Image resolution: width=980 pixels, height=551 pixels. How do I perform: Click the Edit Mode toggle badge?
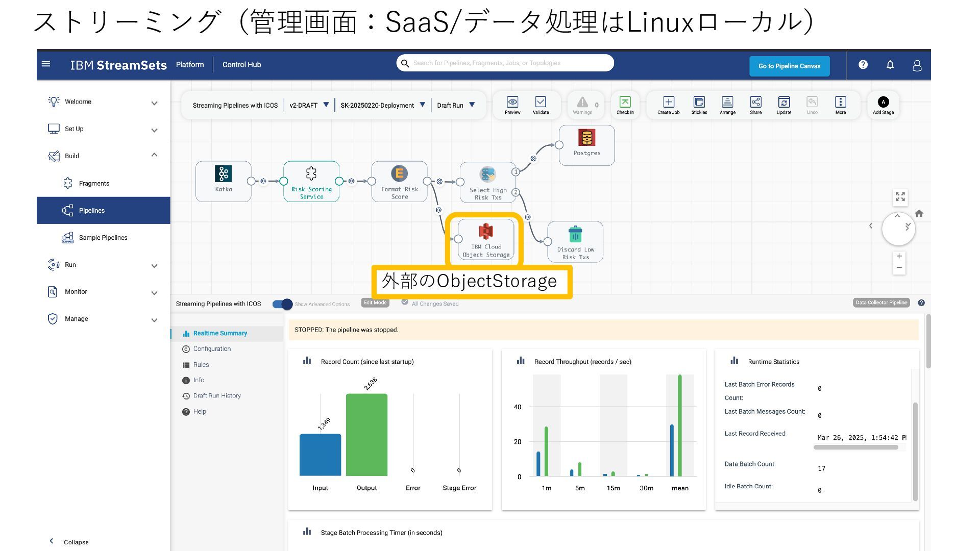coord(375,303)
